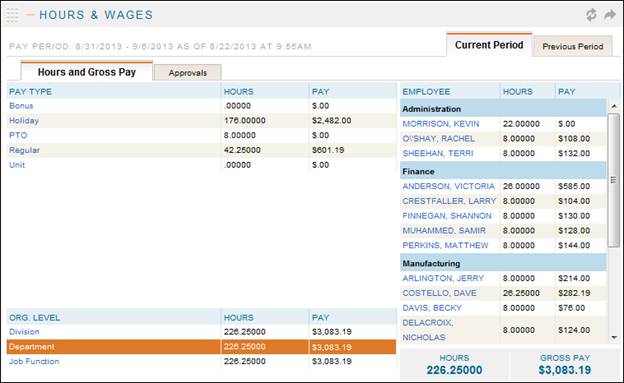Click gross pay total $3,083.19 footer

(x=564, y=370)
